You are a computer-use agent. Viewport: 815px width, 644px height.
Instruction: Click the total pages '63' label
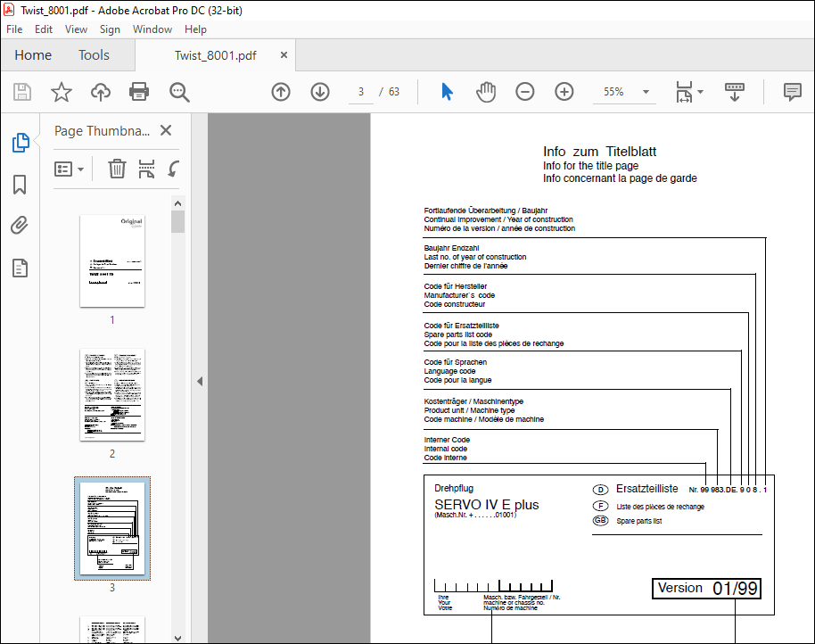click(x=394, y=92)
